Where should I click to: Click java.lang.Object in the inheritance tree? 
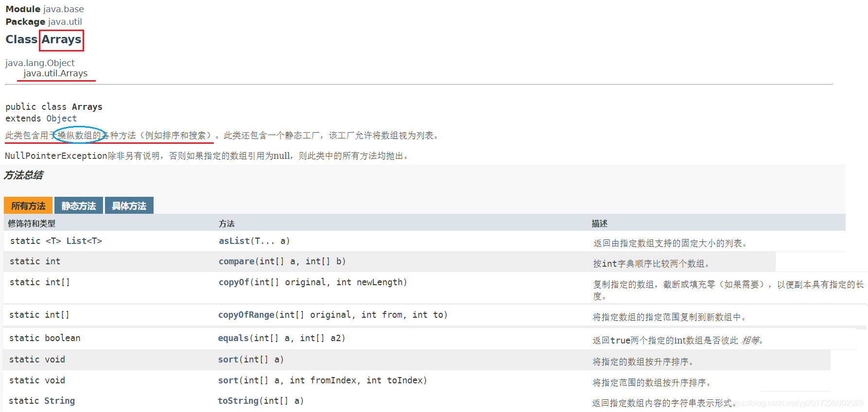pyautogui.click(x=40, y=63)
